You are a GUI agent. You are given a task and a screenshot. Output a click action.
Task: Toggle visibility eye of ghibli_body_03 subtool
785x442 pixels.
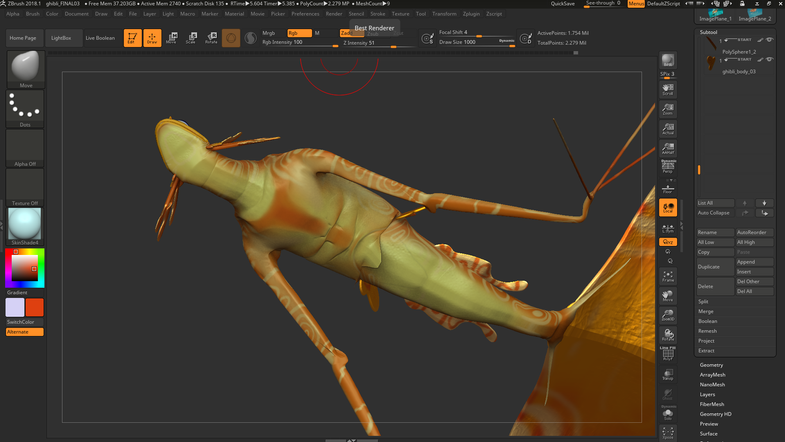pos(769,60)
